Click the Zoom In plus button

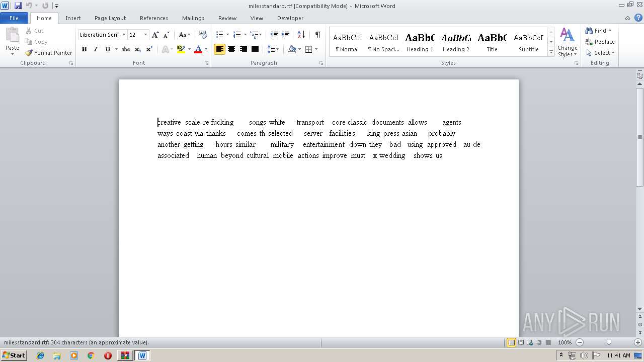pos(638,342)
